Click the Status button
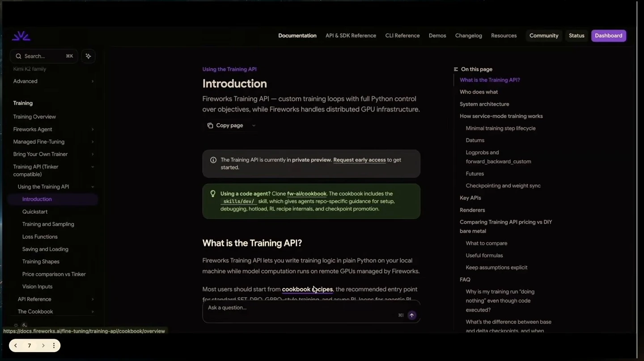 pos(576,36)
